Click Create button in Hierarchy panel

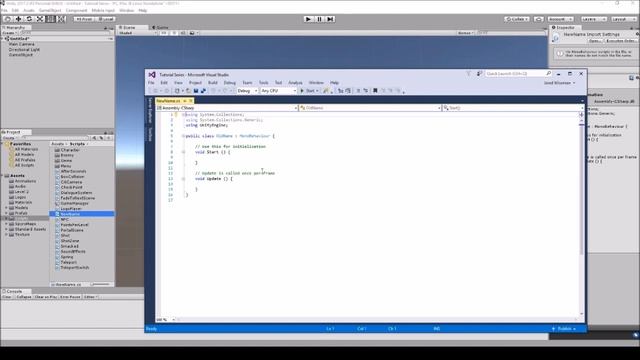tap(9, 33)
